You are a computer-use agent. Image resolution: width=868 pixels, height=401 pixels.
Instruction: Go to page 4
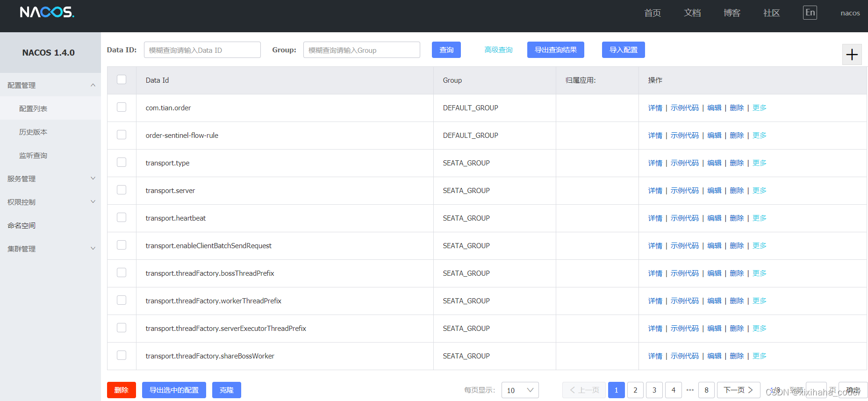click(x=674, y=390)
